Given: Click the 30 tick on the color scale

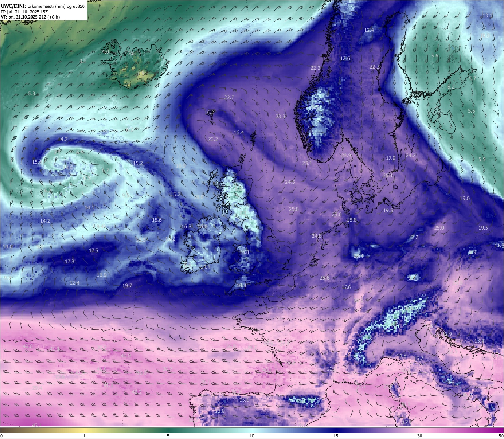Looking at the screenshot, I should pos(420,436).
